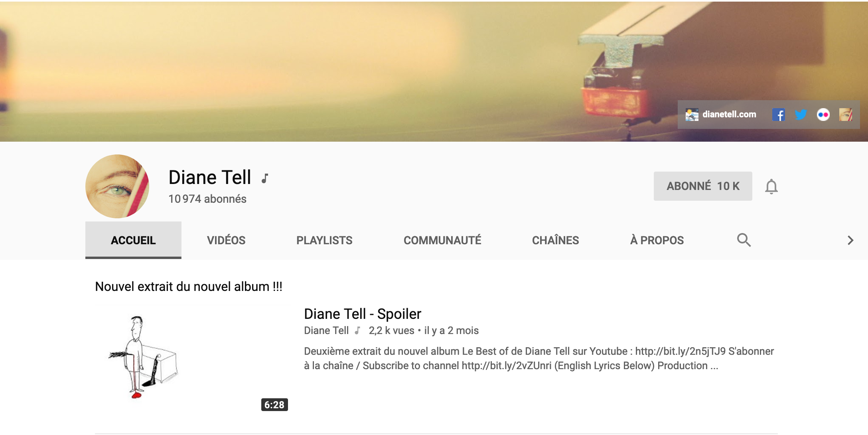Open the Diane Tell - Spoiler video title

click(363, 314)
